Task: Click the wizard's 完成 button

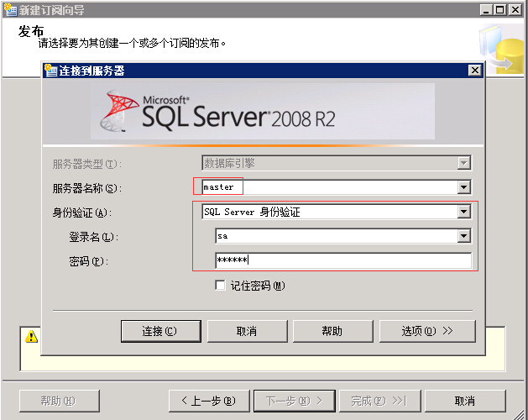Action: point(379,401)
